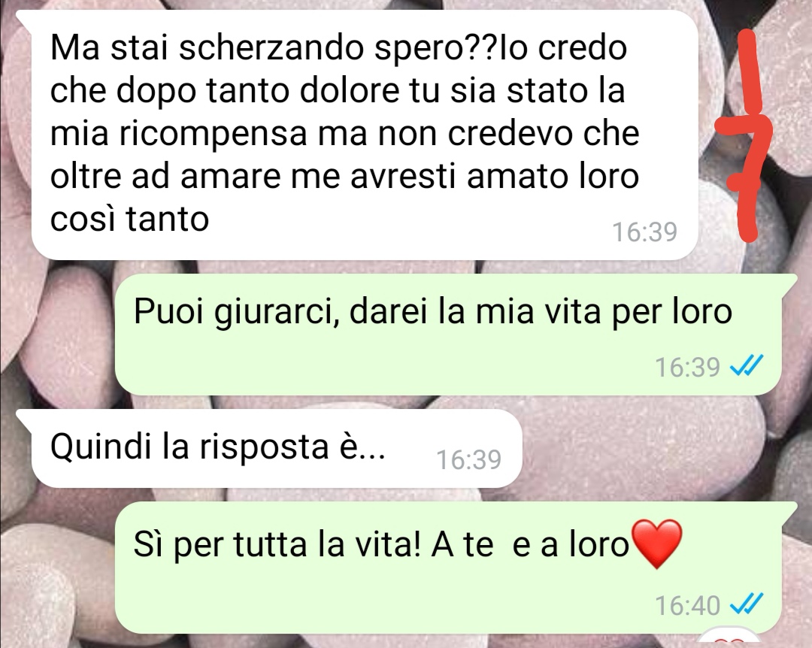Click the words 'così tanto' in first message

pyautogui.click(x=129, y=219)
